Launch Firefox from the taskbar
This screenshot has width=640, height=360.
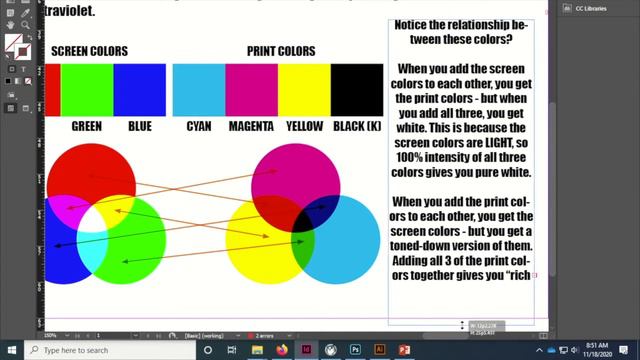[x=282, y=350]
